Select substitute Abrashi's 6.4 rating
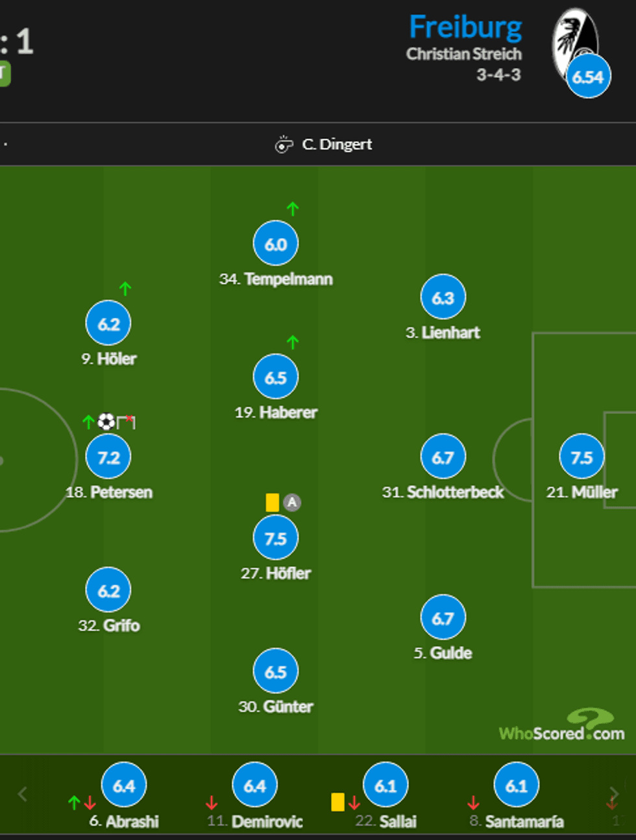 124,786
